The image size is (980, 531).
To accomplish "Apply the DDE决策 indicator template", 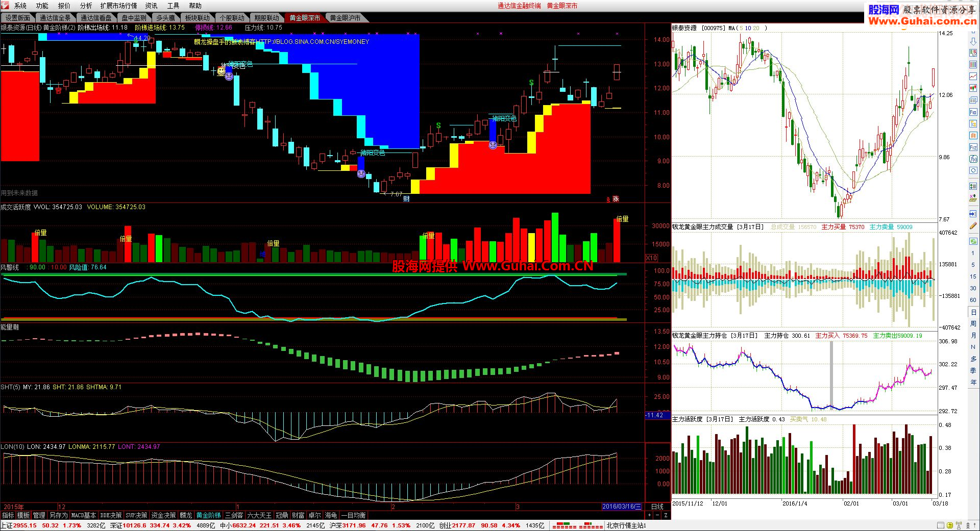I will tap(111, 516).
